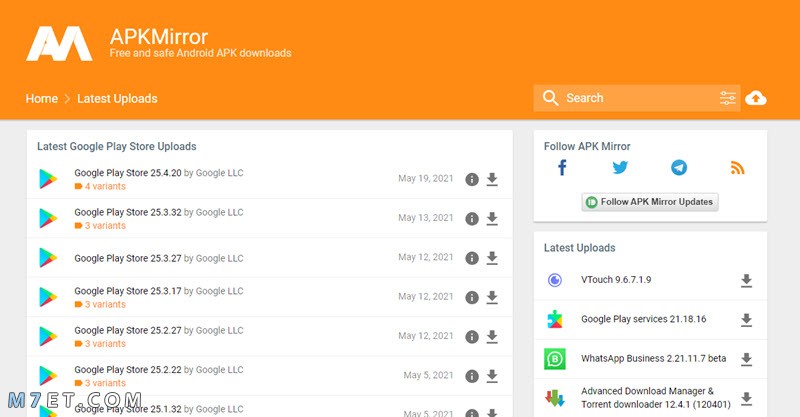The height and width of the screenshot is (417, 800).
Task: Open Google Play Store 25.3.27 link
Action: pos(128,258)
